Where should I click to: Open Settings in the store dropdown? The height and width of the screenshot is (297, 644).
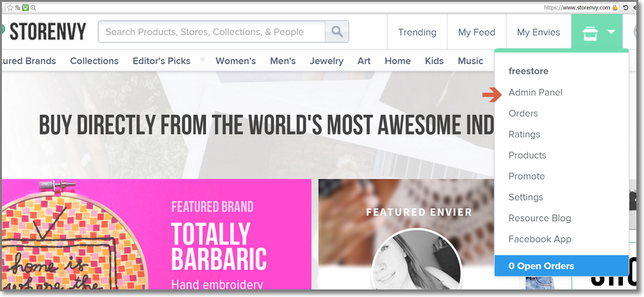525,197
